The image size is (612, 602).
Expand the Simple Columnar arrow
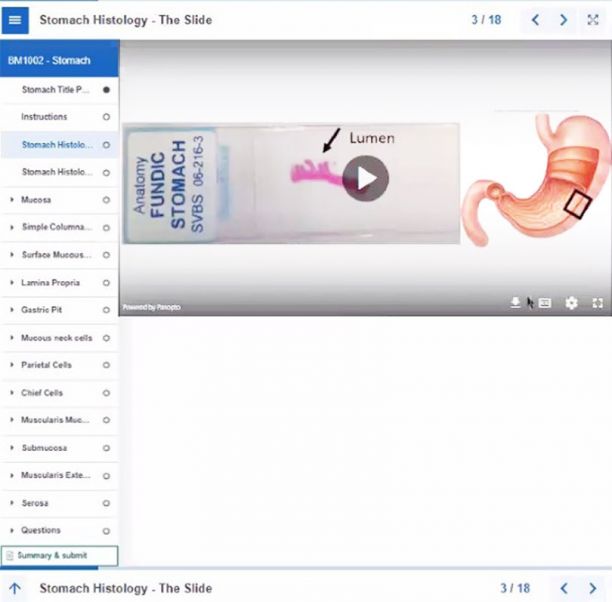(12, 227)
